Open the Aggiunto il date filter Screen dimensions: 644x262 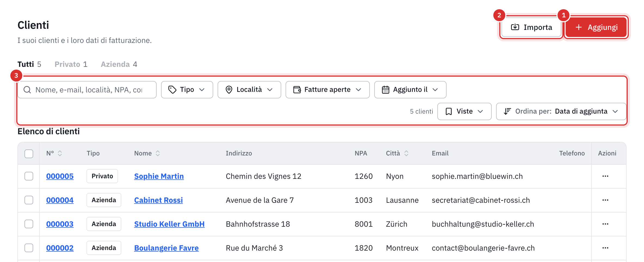[410, 90]
